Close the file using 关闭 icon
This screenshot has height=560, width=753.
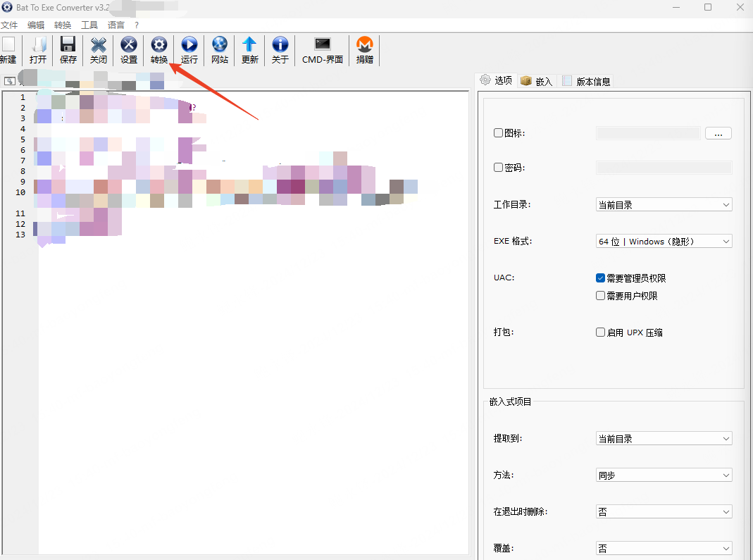pyautogui.click(x=99, y=50)
